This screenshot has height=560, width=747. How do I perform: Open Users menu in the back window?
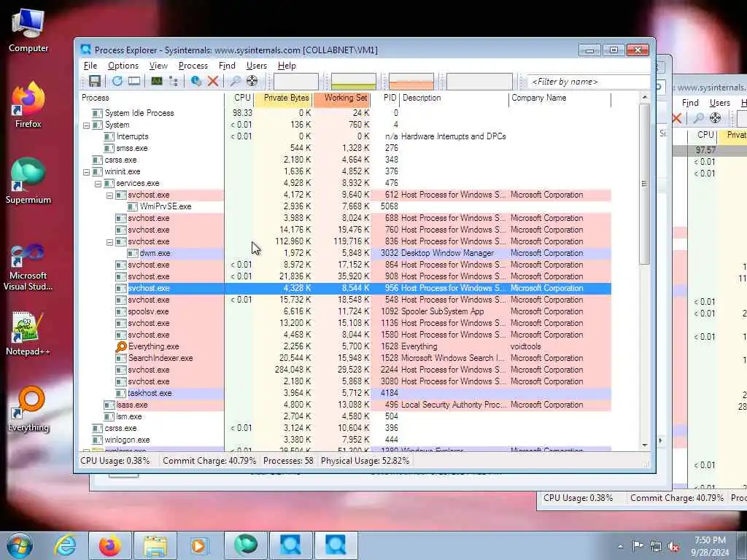pos(719,103)
